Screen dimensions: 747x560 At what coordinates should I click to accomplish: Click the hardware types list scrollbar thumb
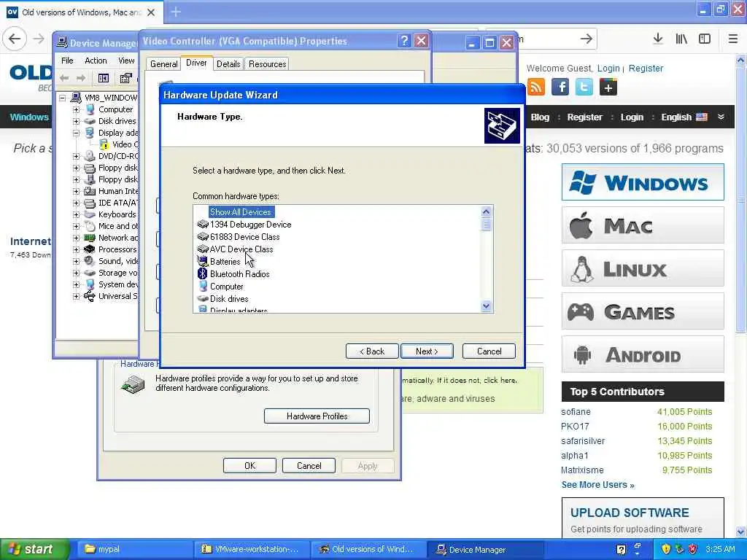click(x=486, y=225)
